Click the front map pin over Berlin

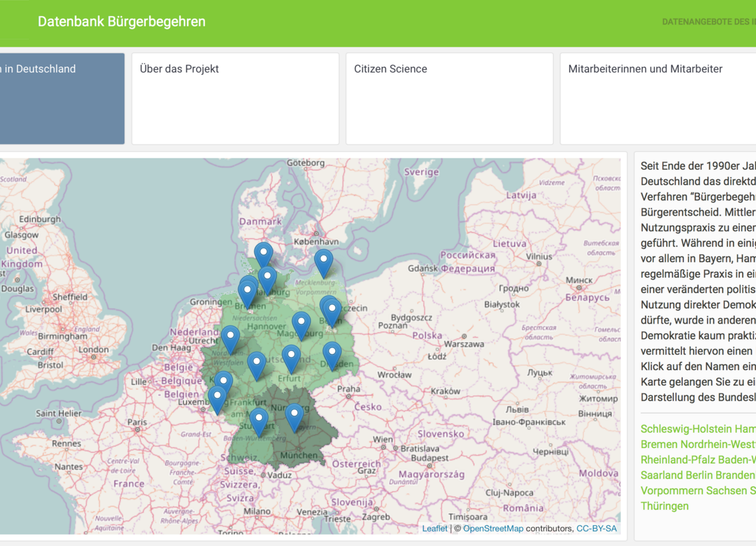coord(331,312)
